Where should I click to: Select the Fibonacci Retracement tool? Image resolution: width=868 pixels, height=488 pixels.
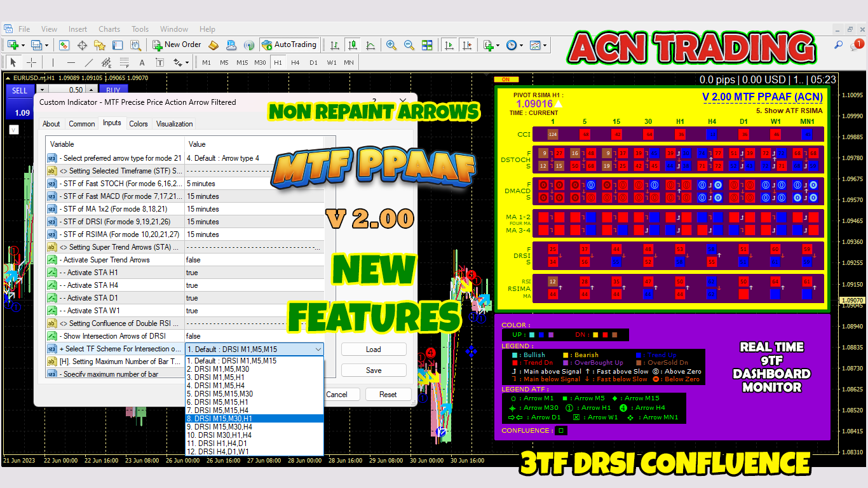[125, 62]
